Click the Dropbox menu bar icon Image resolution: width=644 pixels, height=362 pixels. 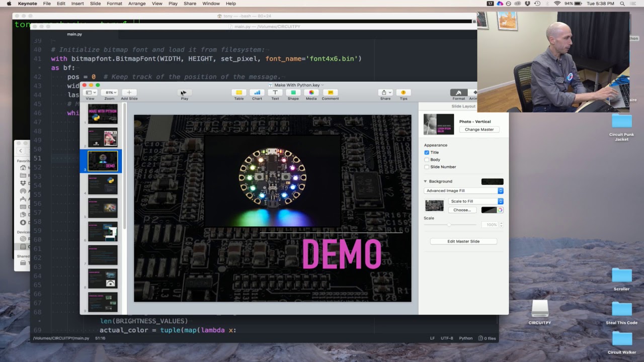(x=527, y=4)
